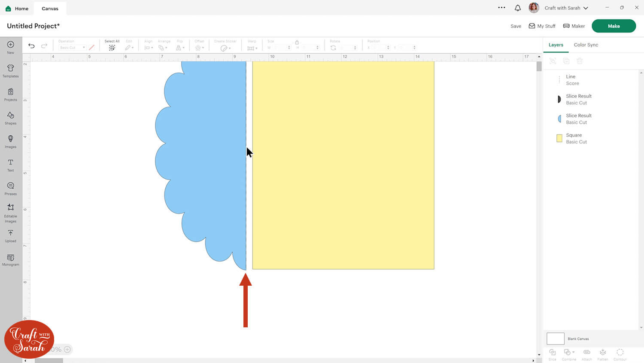Switch to the Layers tab
Screen dimensions: 644x363
click(556, 45)
